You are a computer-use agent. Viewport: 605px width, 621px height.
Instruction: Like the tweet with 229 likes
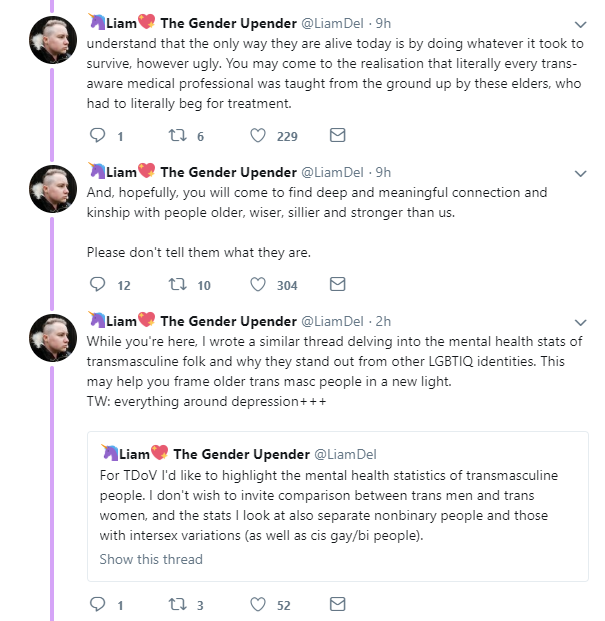(x=259, y=136)
